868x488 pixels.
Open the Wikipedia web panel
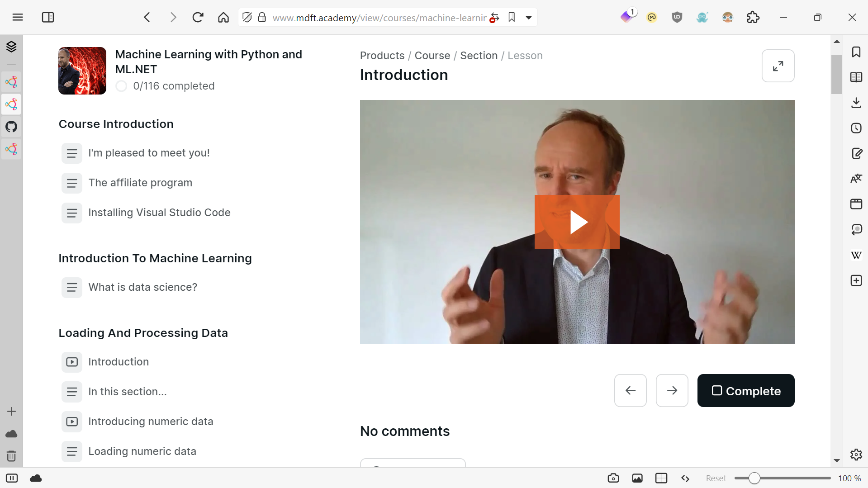coord(856,255)
